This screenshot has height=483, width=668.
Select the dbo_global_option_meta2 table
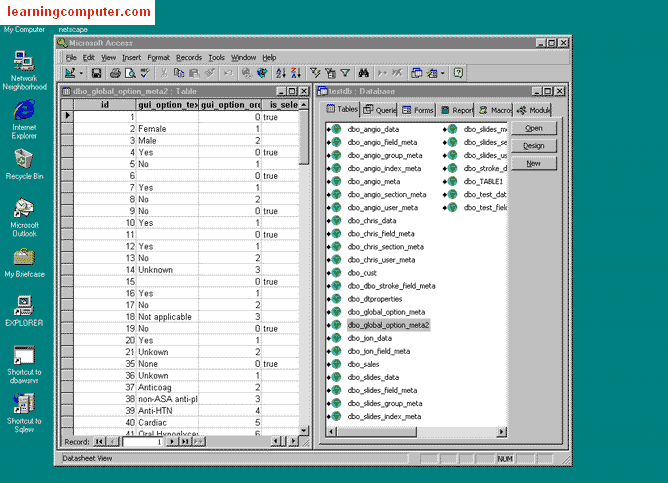tap(388, 325)
